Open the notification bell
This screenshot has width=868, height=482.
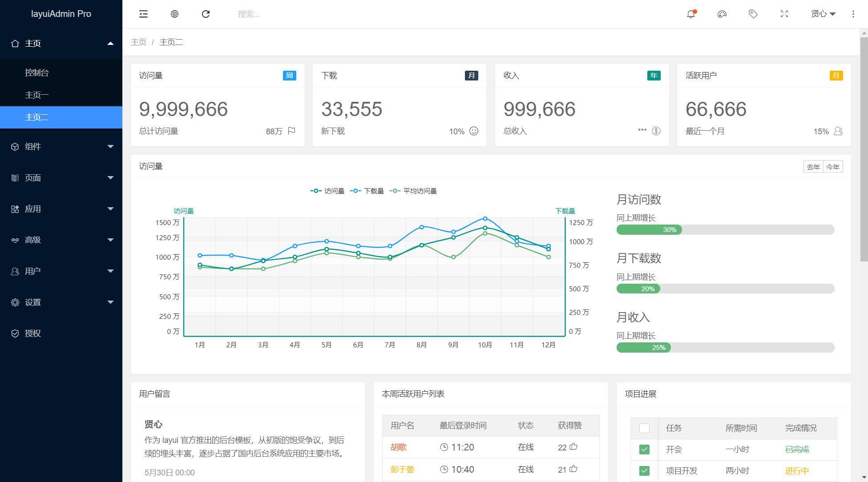(691, 14)
